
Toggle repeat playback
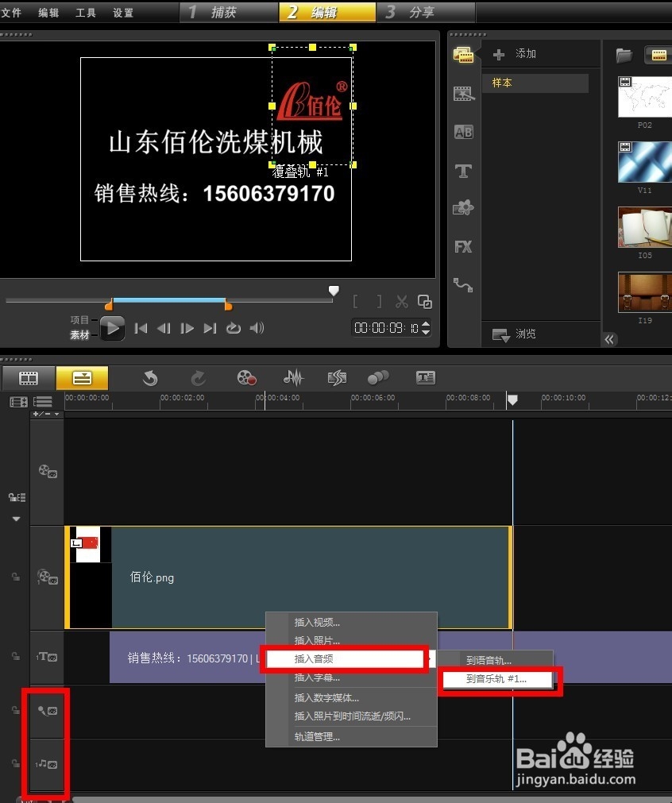click(234, 328)
